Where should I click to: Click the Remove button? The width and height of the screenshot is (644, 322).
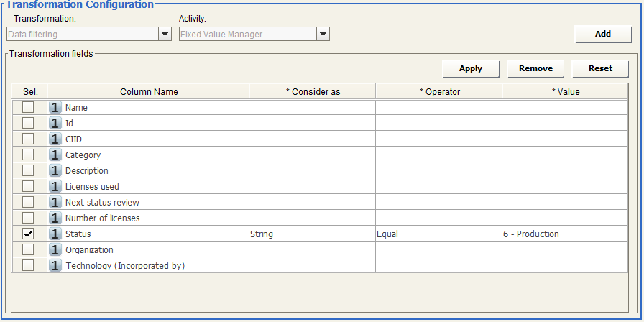(535, 68)
